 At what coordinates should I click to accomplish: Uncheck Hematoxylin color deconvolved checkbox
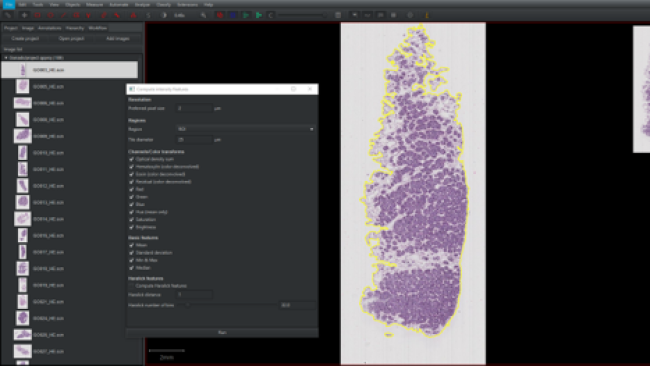(131, 167)
